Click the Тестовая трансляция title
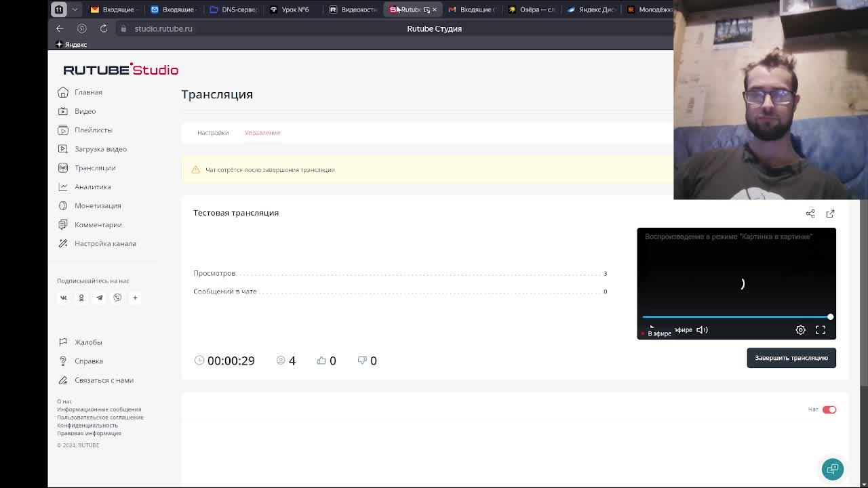This screenshot has width=868, height=488. (236, 213)
